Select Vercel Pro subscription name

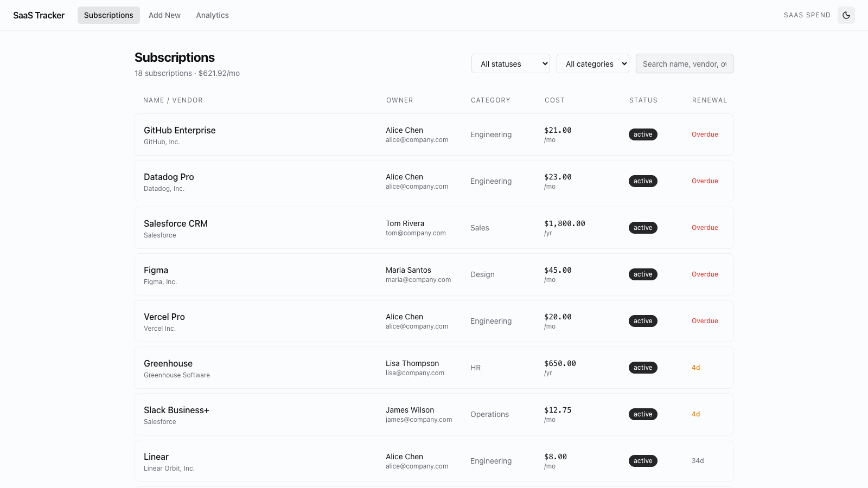[164, 317]
